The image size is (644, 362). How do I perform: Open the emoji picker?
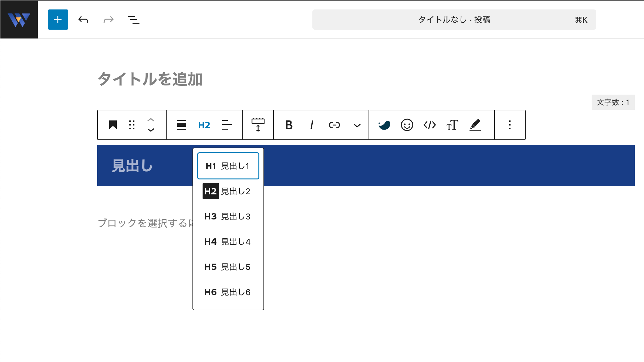pyautogui.click(x=406, y=125)
